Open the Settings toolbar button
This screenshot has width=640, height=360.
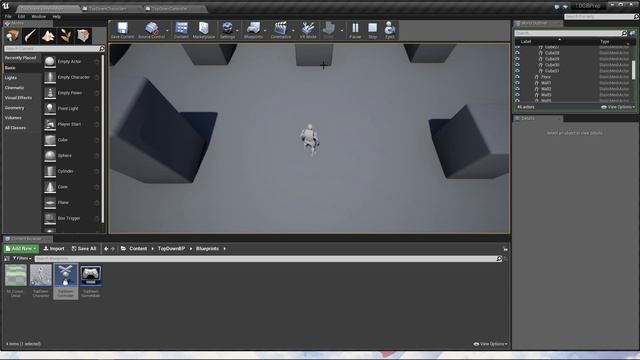(x=227, y=31)
